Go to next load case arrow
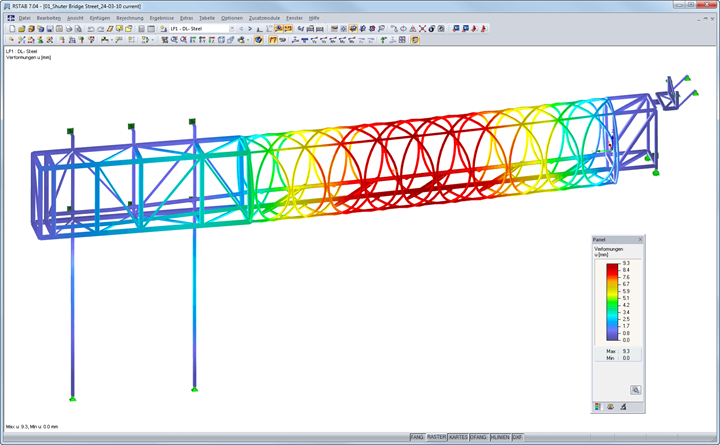The width and height of the screenshot is (720, 445). point(250,28)
